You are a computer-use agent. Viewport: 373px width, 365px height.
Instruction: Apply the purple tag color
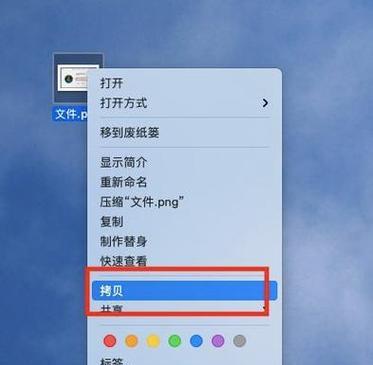[x=218, y=341]
